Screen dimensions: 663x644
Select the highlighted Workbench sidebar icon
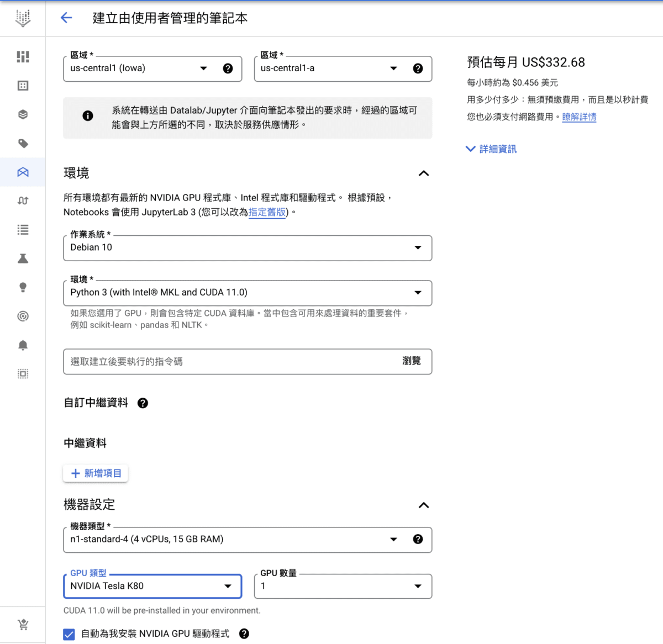[23, 172]
